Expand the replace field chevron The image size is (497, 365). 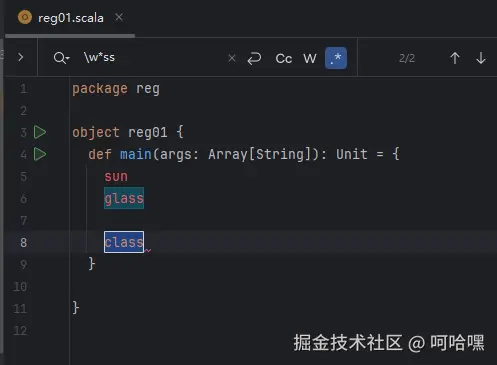21,57
